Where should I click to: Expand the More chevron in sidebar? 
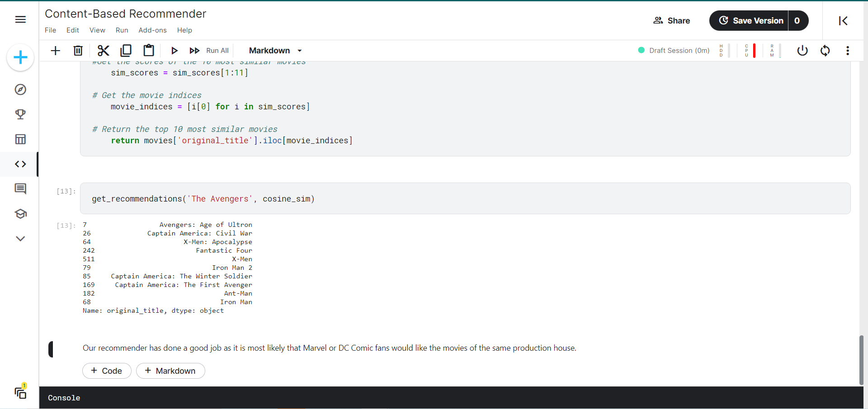20,239
